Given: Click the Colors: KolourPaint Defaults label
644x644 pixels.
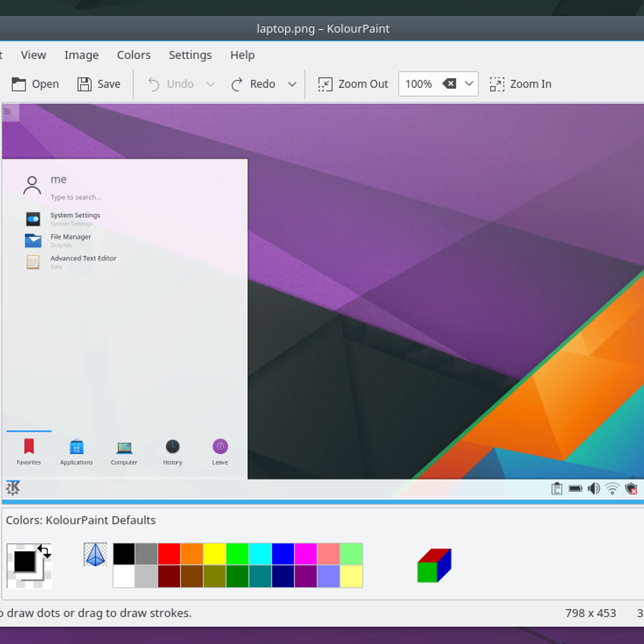Looking at the screenshot, I should pyautogui.click(x=80, y=520).
